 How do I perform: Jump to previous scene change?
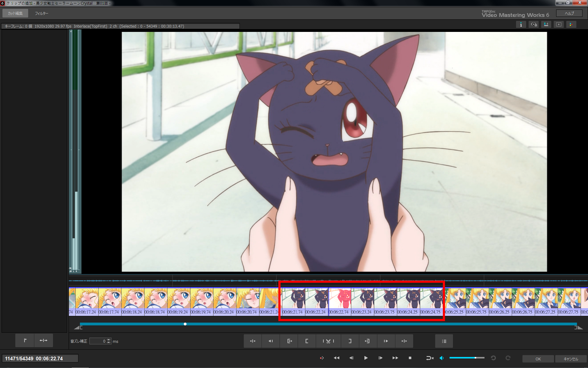click(253, 341)
